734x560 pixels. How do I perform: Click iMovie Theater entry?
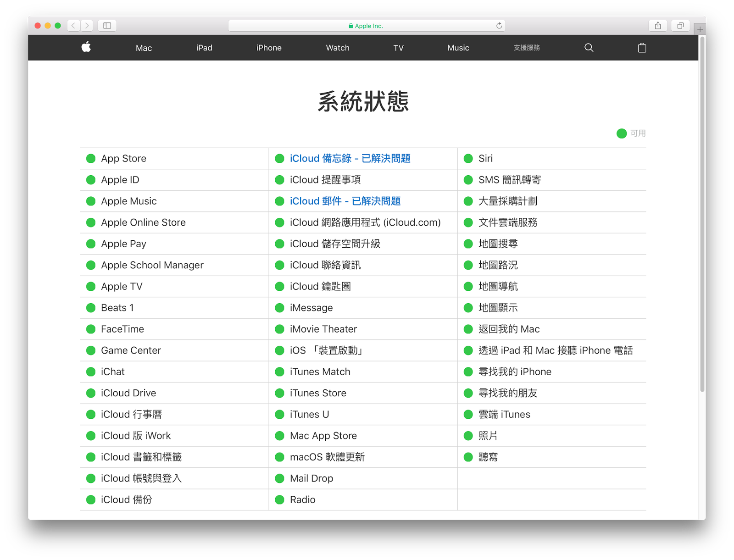point(323,329)
